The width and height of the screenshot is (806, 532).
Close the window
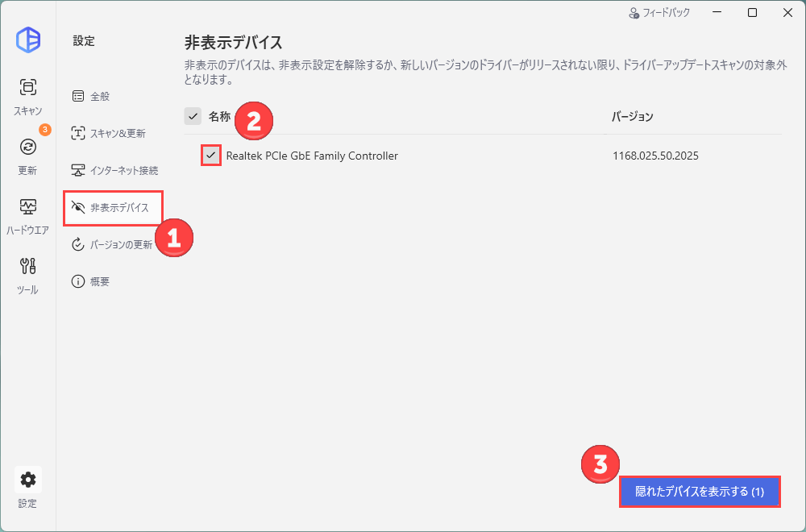click(x=787, y=13)
